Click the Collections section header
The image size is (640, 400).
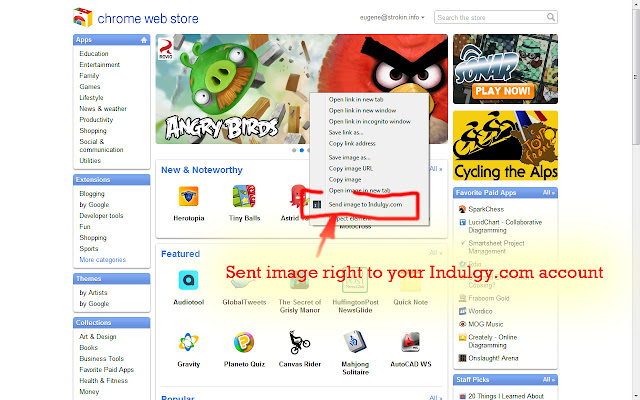pyautogui.click(x=111, y=323)
